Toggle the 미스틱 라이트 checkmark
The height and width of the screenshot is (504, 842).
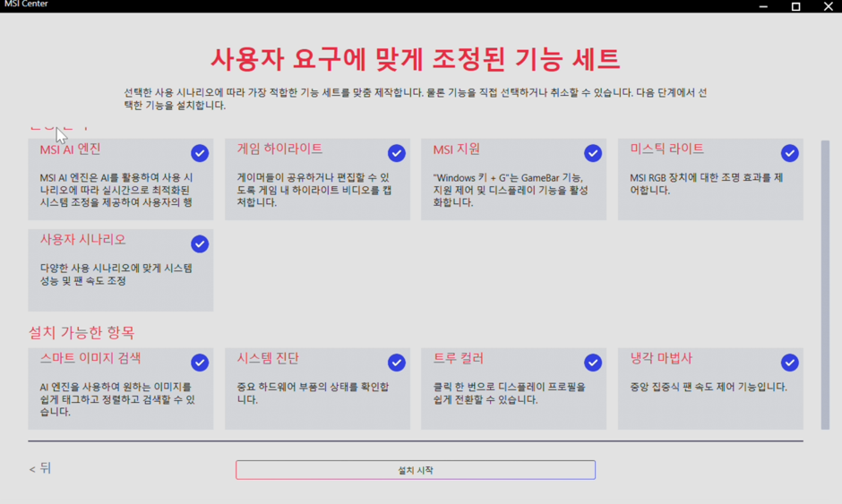(790, 153)
